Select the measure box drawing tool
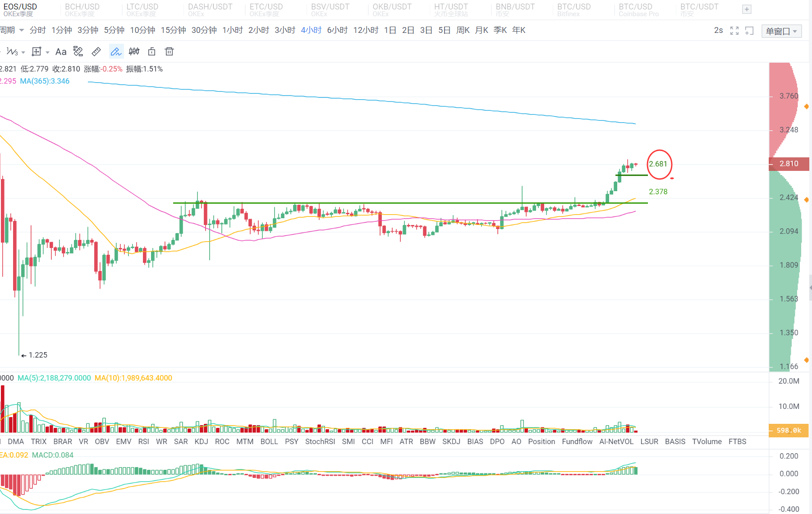 [x=37, y=52]
